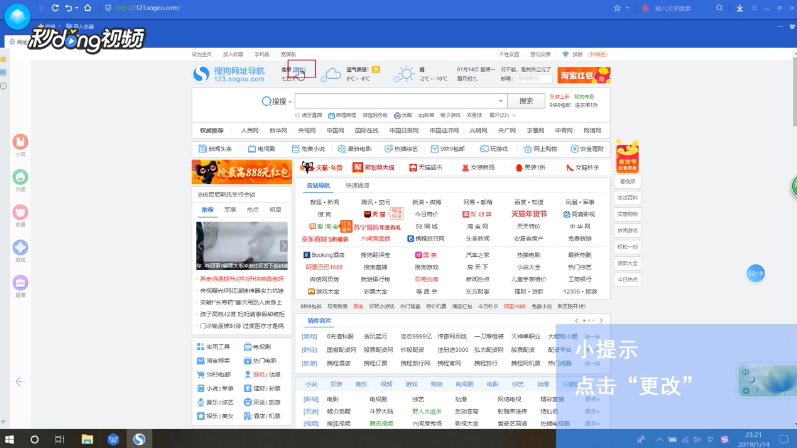The image size is (797, 448).
Task: Open the 游戏 sidebar icon
Action: (20, 248)
